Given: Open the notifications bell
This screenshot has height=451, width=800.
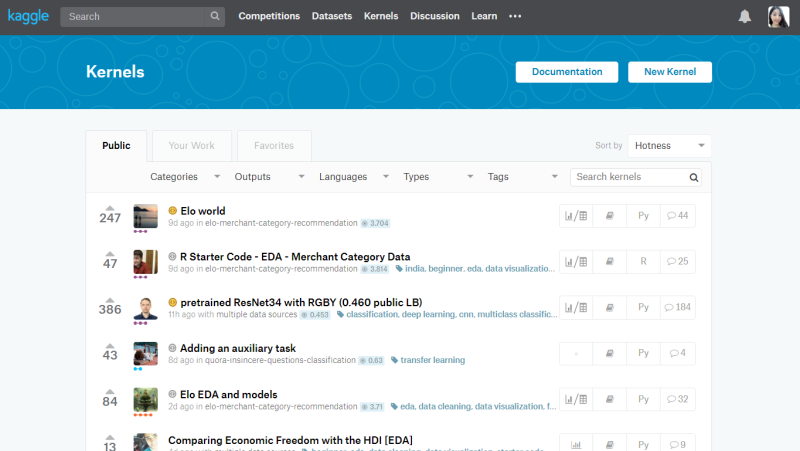Looking at the screenshot, I should coord(744,16).
